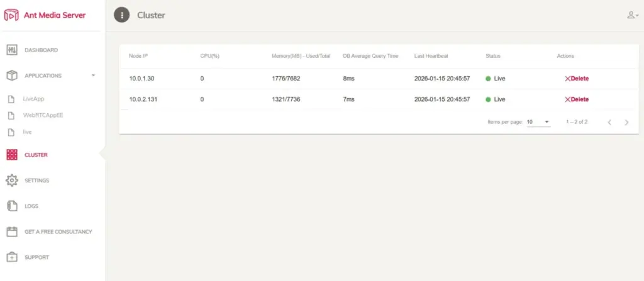Click the Ant Media Server logo icon

(x=11, y=15)
